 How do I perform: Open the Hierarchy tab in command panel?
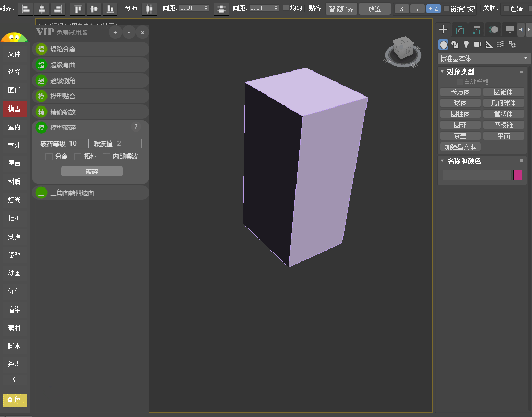click(476, 29)
